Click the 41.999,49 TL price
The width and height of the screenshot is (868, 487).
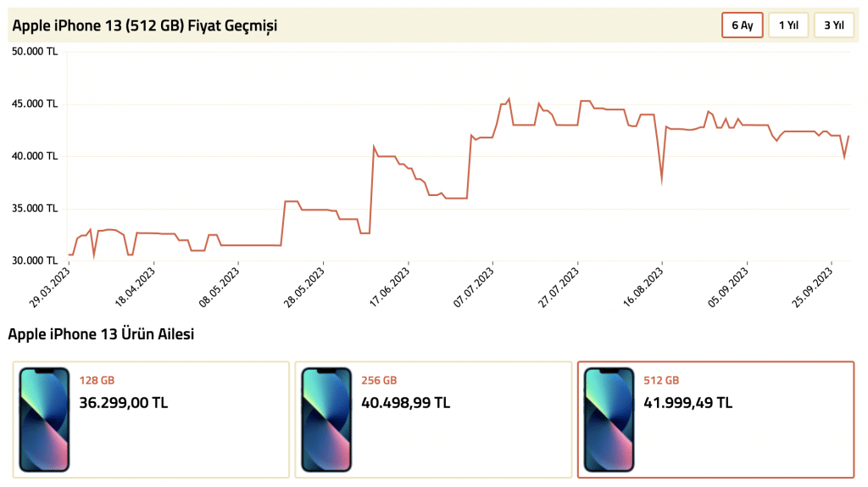[688, 403]
